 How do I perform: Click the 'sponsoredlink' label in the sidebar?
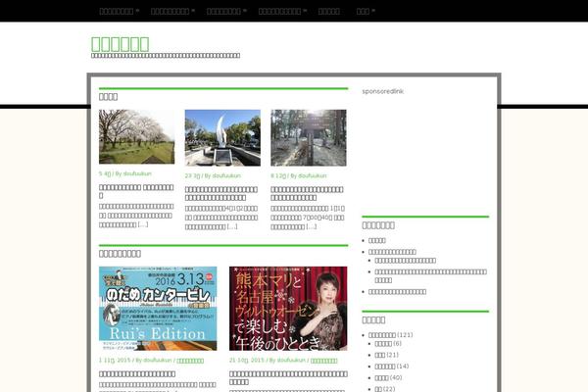[x=382, y=91]
